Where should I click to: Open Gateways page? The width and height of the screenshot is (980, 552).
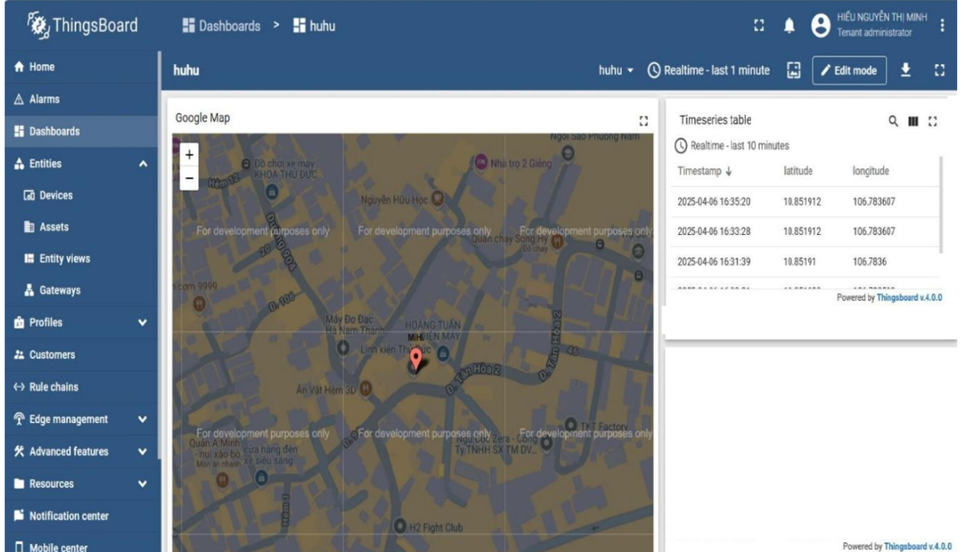(79, 291)
